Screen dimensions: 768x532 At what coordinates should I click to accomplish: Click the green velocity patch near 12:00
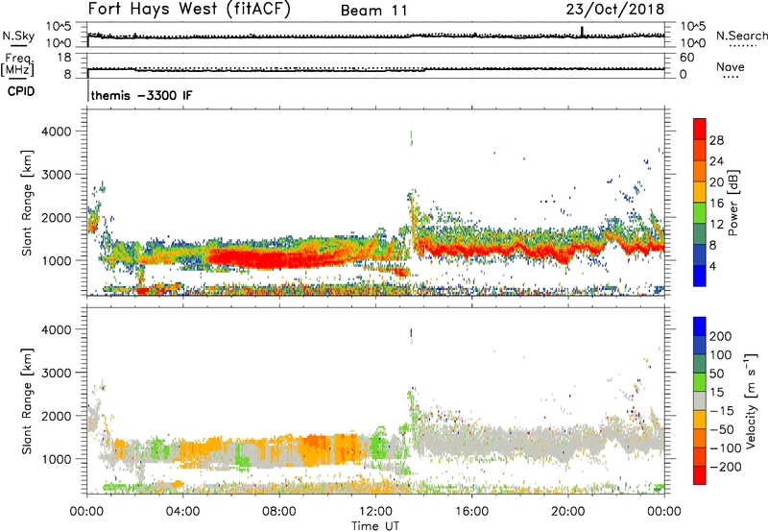(377, 446)
